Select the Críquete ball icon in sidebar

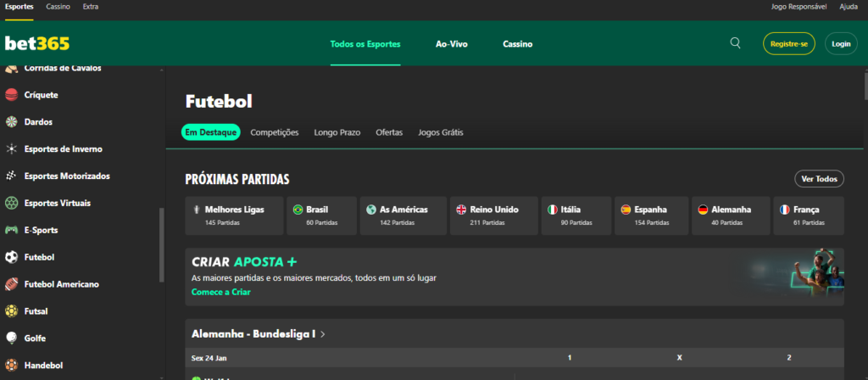(x=12, y=95)
